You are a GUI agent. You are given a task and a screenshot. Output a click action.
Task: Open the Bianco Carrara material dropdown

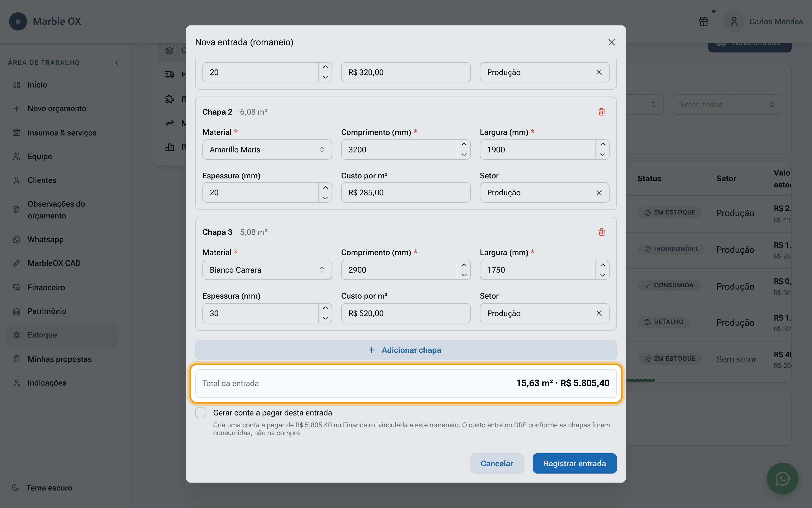(267, 270)
